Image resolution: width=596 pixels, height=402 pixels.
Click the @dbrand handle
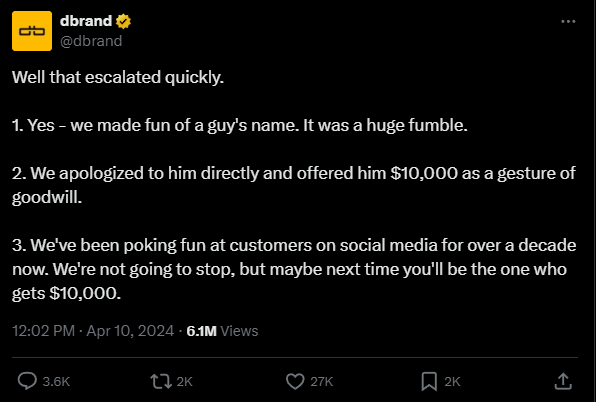click(91, 41)
